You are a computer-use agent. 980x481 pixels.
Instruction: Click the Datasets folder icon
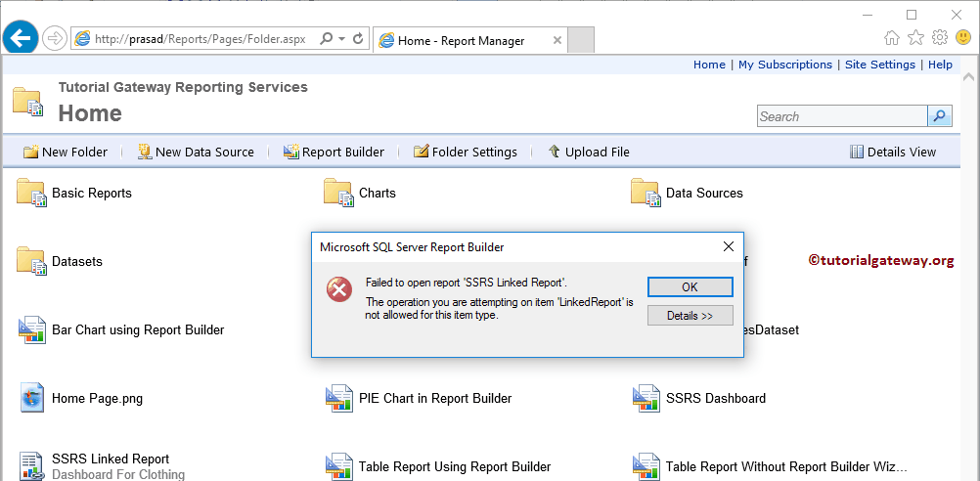point(31,261)
